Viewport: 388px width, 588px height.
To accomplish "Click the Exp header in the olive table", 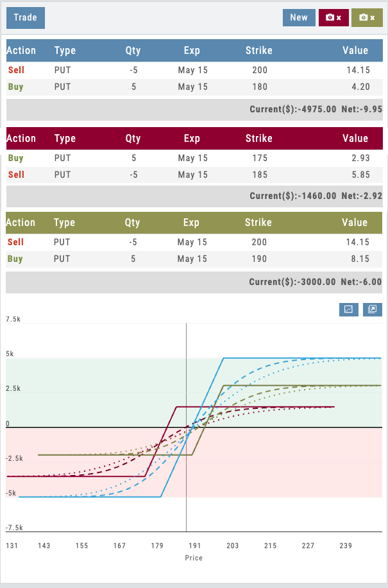I will [x=191, y=223].
